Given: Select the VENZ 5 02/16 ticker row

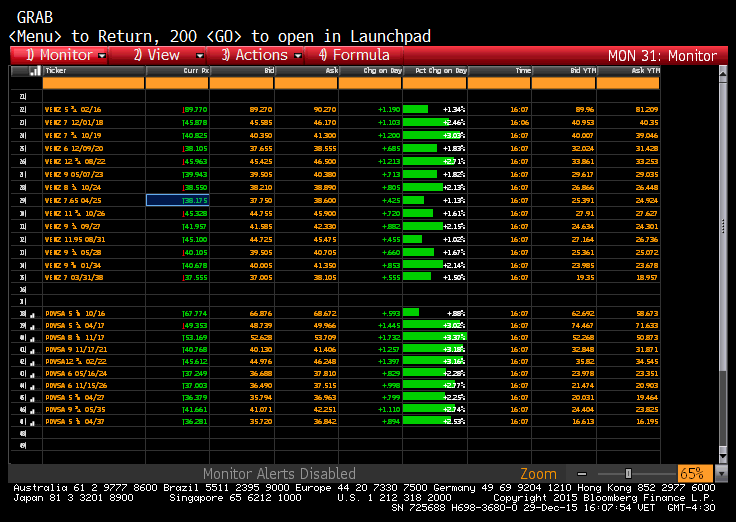Looking at the screenshot, I should pos(73,109).
